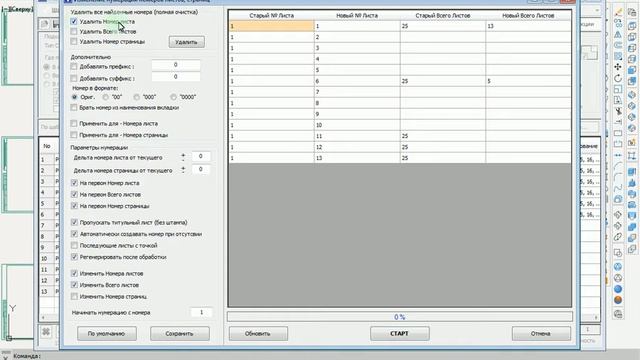Select the Chamfer tool
Viewport: 640px width, 360px height.
[618, 166]
